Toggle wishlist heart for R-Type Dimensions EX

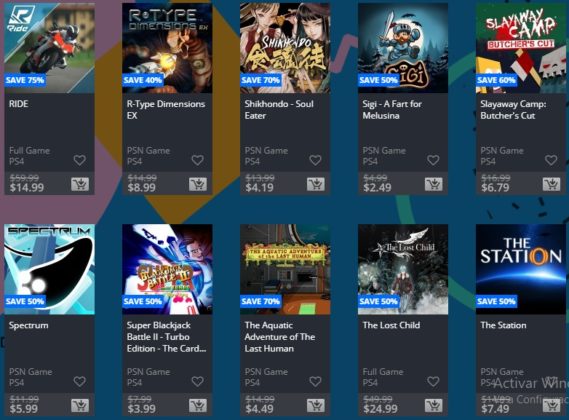click(x=198, y=160)
